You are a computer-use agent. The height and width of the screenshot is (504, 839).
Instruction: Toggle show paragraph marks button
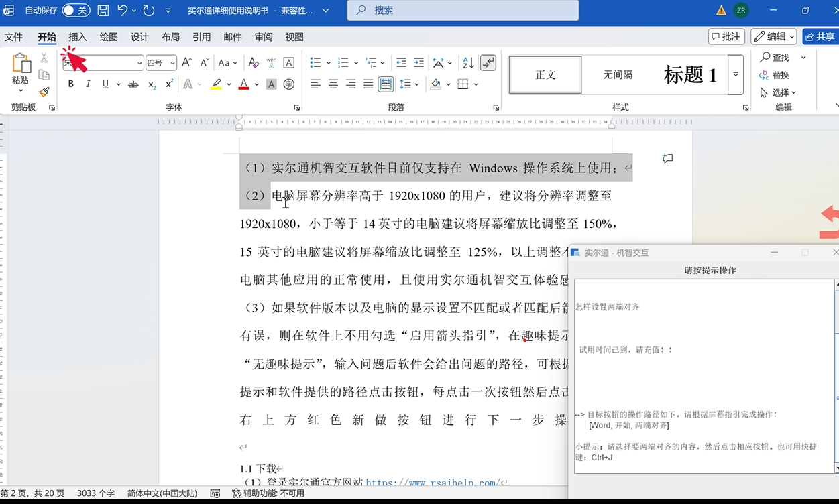tap(488, 63)
